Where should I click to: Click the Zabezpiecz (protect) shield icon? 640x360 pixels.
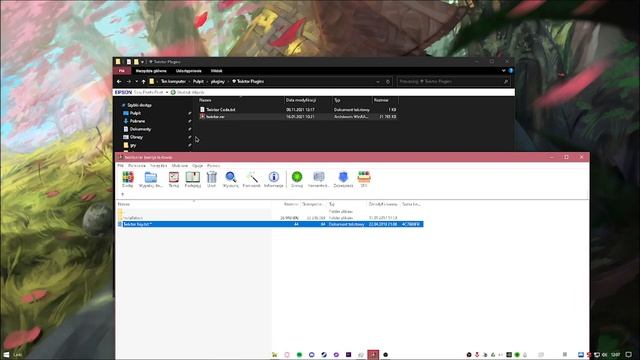[343, 180]
